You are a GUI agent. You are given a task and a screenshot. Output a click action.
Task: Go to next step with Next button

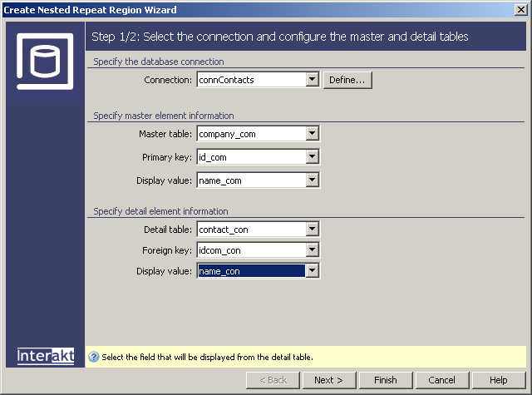(328, 380)
